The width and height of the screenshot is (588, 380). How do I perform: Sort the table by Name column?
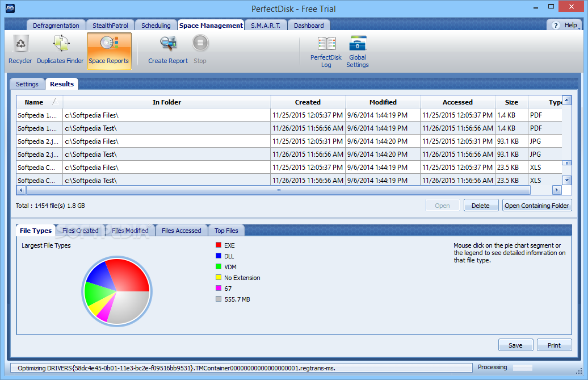39,102
